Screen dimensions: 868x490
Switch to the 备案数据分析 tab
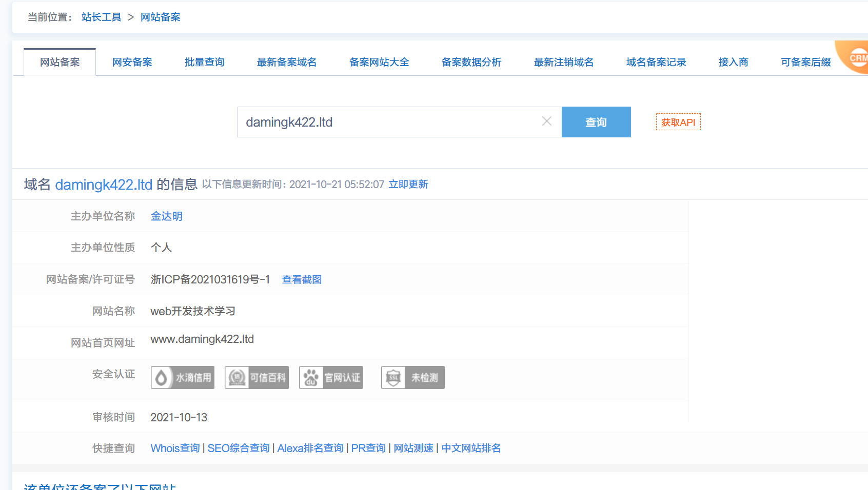(471, 62)
